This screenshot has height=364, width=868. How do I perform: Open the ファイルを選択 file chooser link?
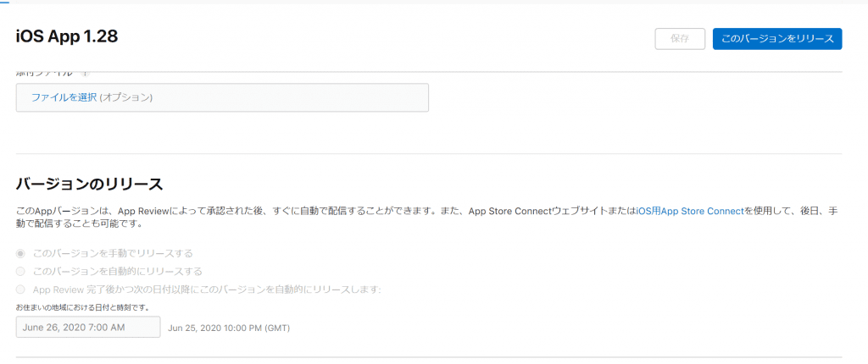[64, 97]
